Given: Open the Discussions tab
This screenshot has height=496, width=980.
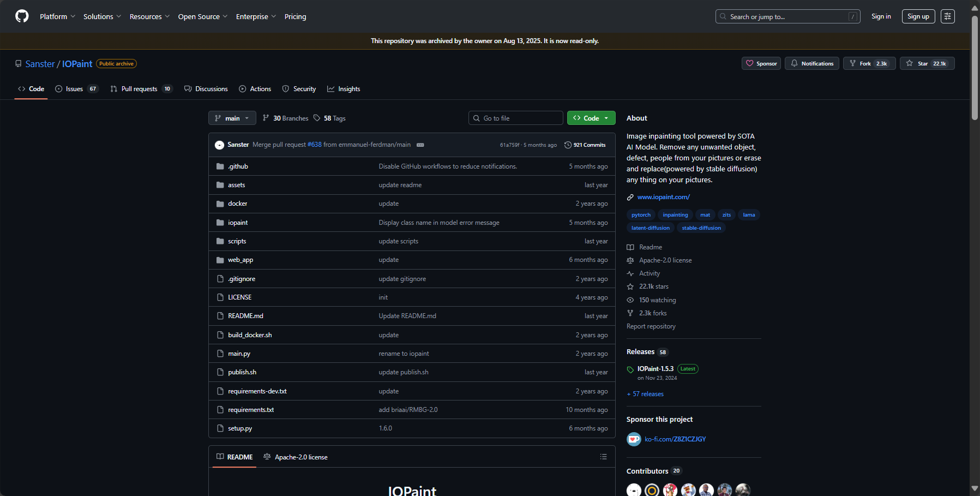Looking at the screenshot, I should (x=206, y=89).
